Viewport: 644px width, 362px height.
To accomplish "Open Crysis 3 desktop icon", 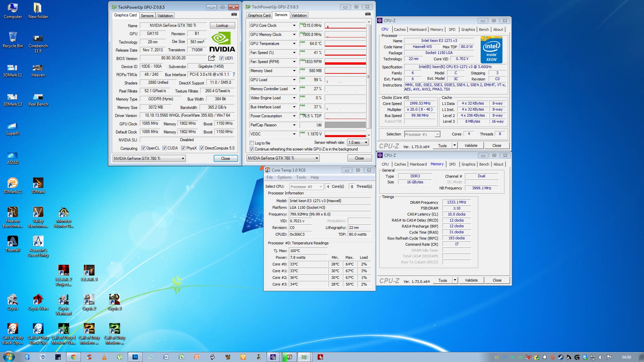I will [x=114, y=302].
